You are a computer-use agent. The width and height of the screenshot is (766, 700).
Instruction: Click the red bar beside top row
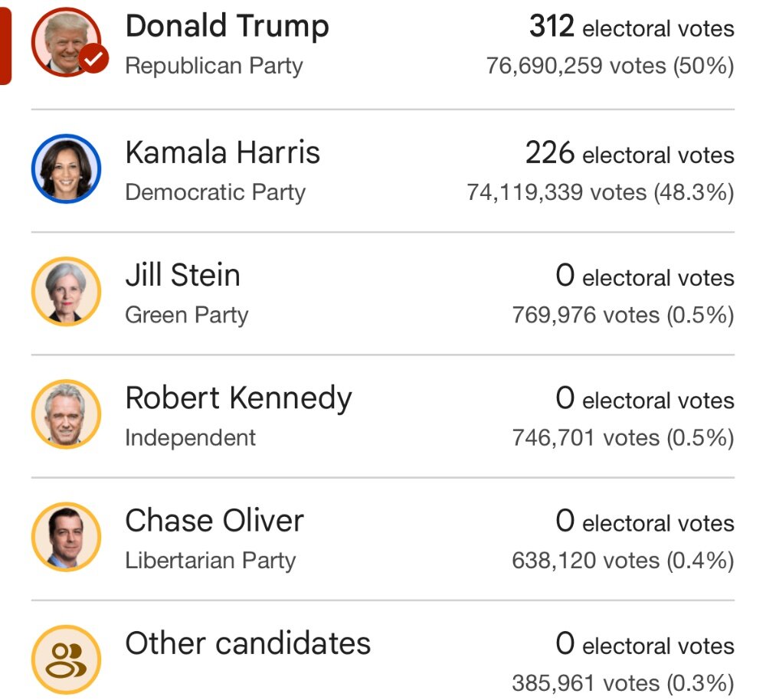coord(5,45)
